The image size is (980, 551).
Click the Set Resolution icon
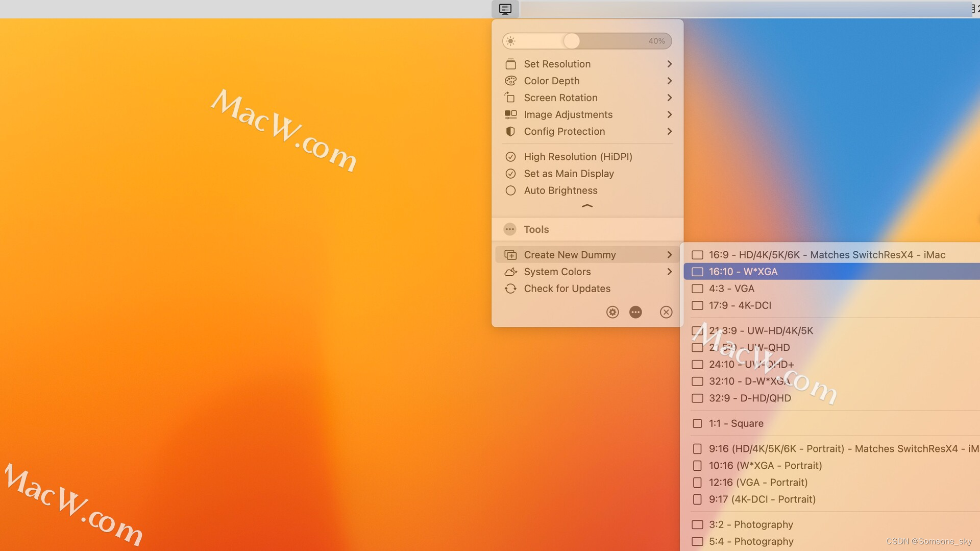(x=510, y=64)
